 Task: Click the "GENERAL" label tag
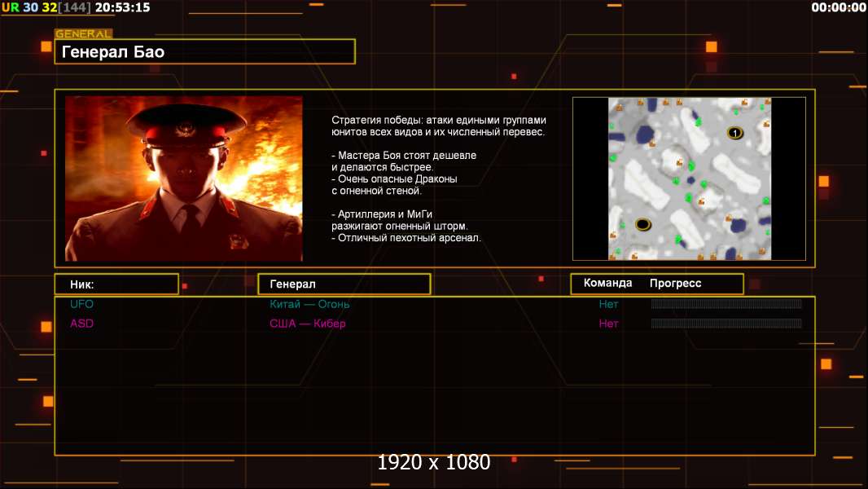tap(84, 33)
